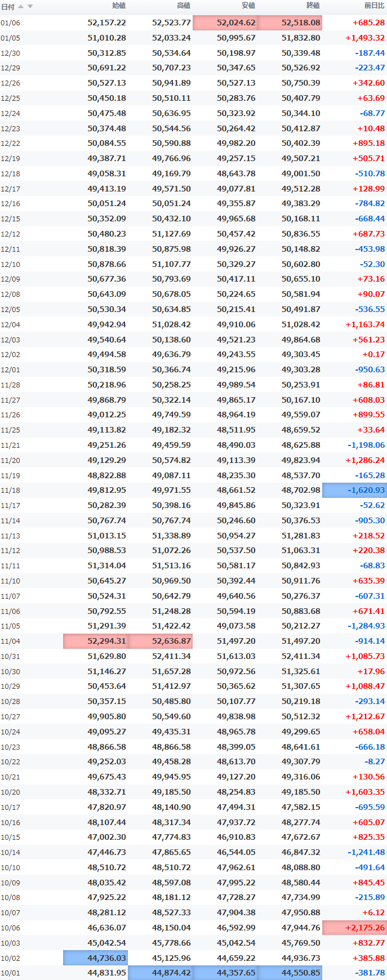
Task: Click the high value 51,338.89
Action: pyautogui.click(x=171, y=536)
